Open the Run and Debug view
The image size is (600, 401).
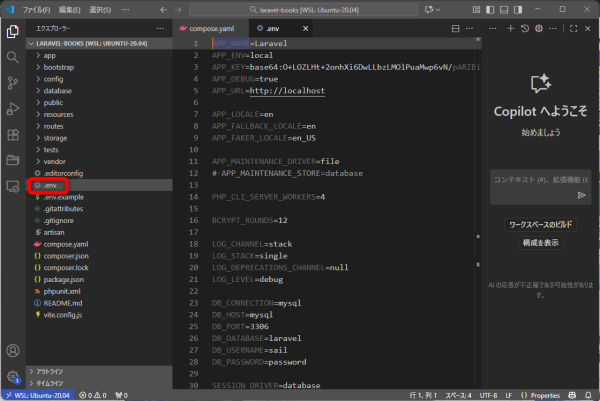coord(13,109)
